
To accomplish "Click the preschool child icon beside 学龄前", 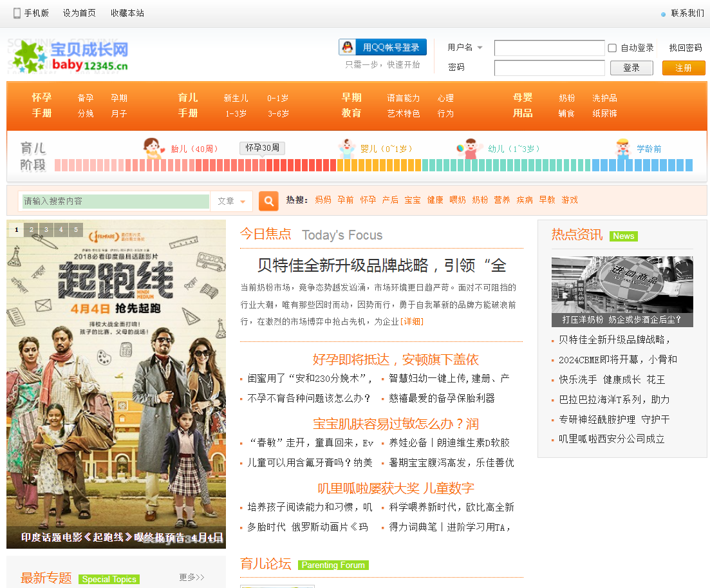I will pyautogui.click(x=623, y=148).
